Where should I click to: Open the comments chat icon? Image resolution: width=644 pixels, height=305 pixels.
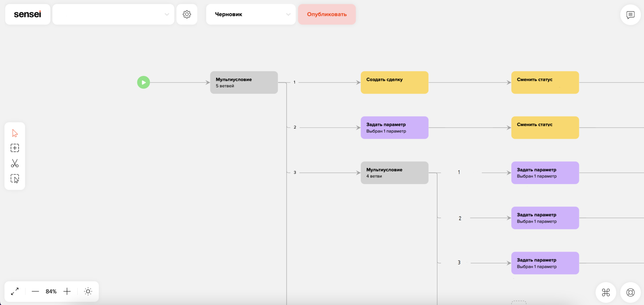[x=630, y=15]
